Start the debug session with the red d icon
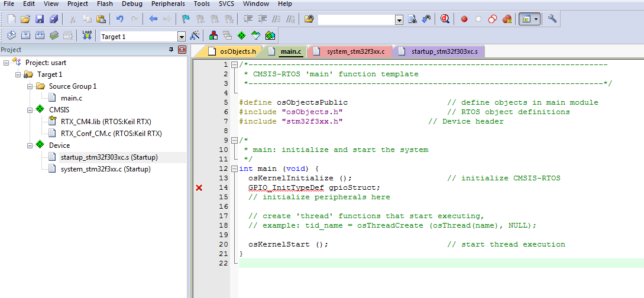 tap(445, 19)
